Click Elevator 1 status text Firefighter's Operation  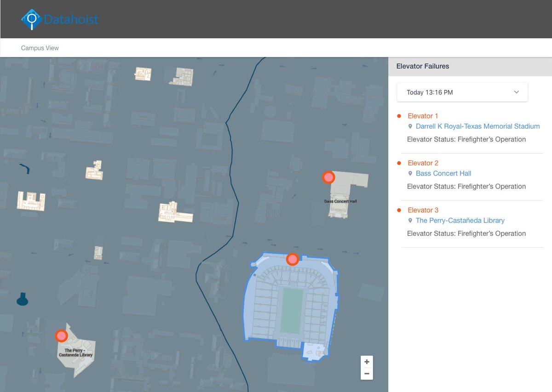(x=492, y=139)
